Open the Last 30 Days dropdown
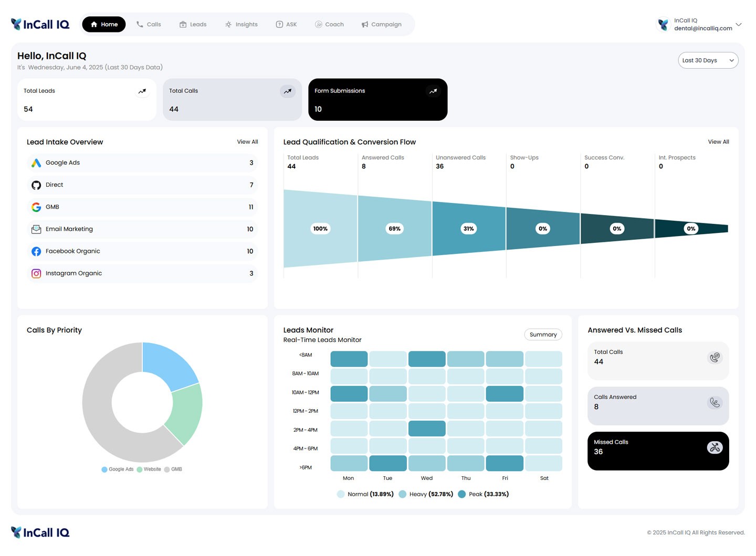 [708, 60]
